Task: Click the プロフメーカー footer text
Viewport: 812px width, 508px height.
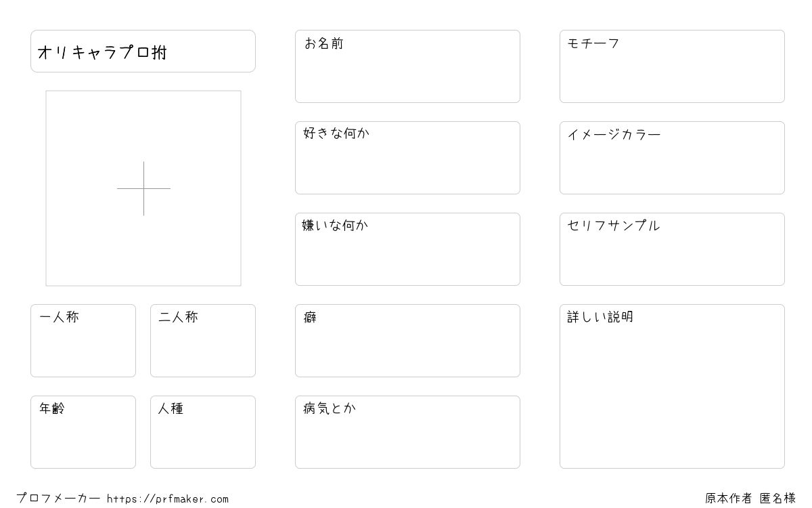Action: tap(58, 499)
